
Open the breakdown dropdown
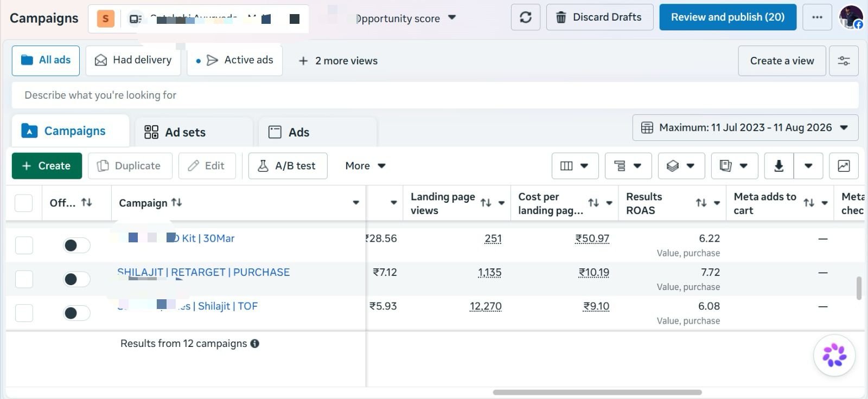681,166
